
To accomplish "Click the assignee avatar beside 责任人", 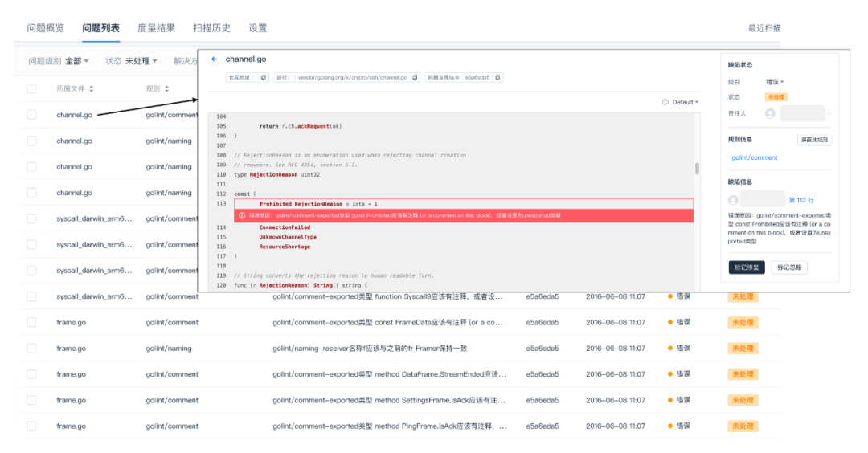I will (x=770, y=113).
